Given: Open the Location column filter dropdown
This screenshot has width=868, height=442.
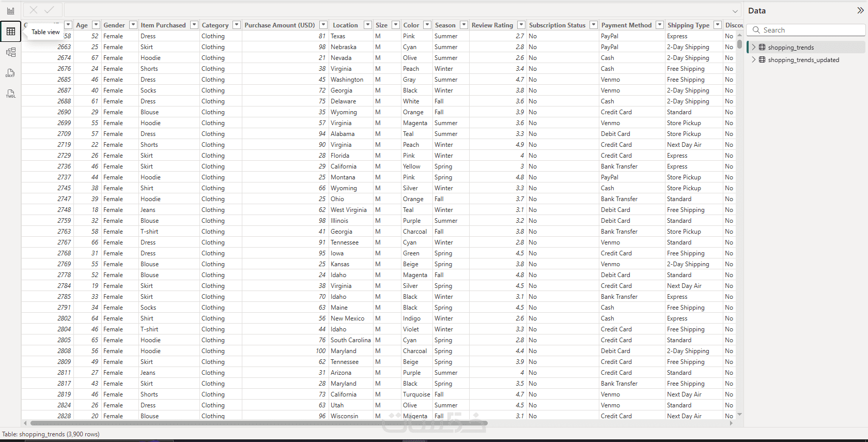Looking at the screenshot, I should 367,25.
